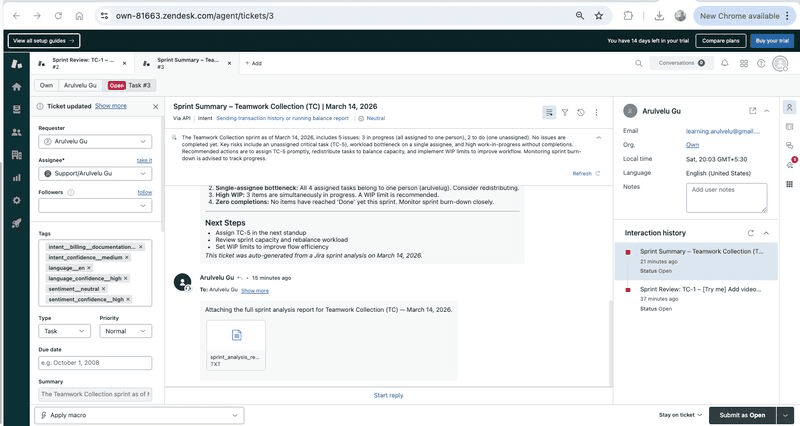Download sprint_analysis TXT attachment
This screenshot has height=426, width=800.
(236, 345)
